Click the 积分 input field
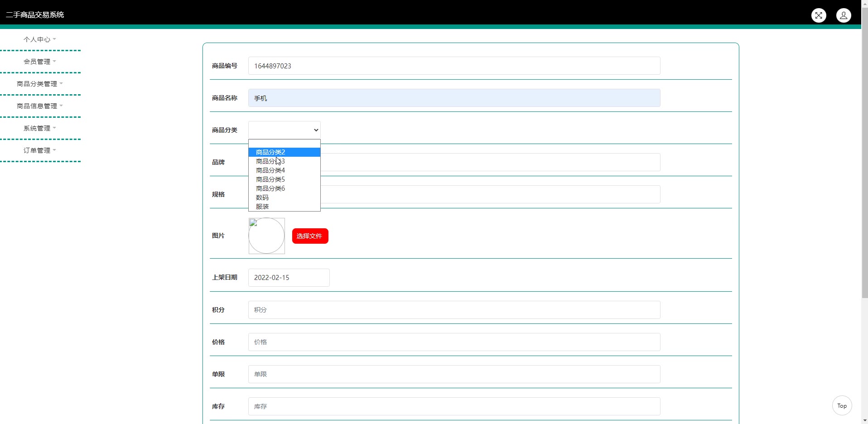The height and width of the screenshot is (424, 868). point(454,310)
